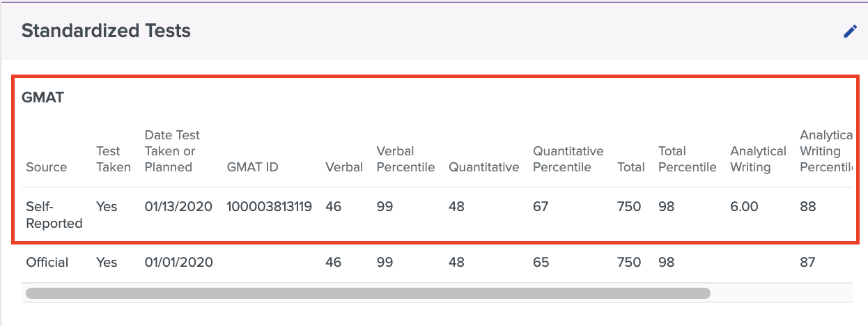Click the Self-Reported row's total score 750
This screenshot has width=868, height=326.
629,207
